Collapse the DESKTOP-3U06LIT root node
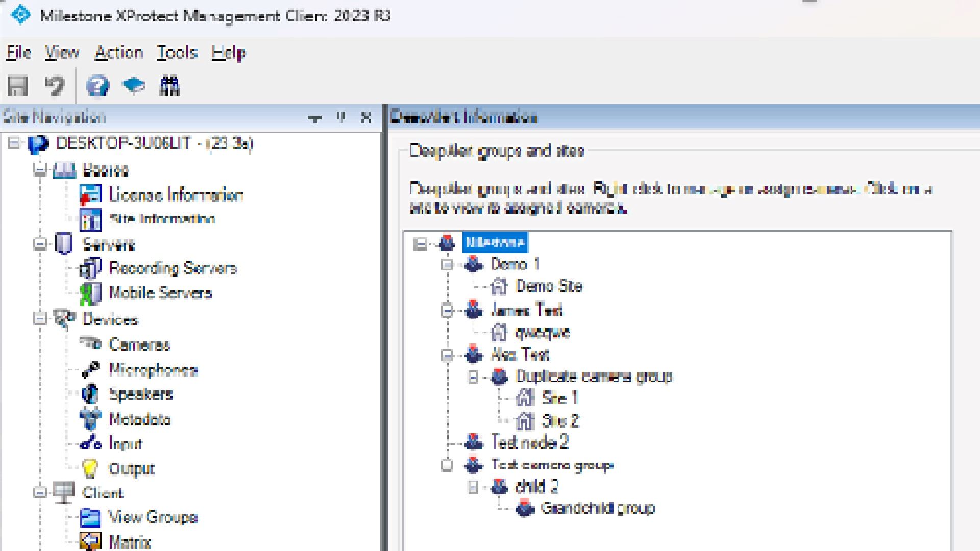Image resolution: width=980 pixels, height=551 pixels. click(14, 143)
